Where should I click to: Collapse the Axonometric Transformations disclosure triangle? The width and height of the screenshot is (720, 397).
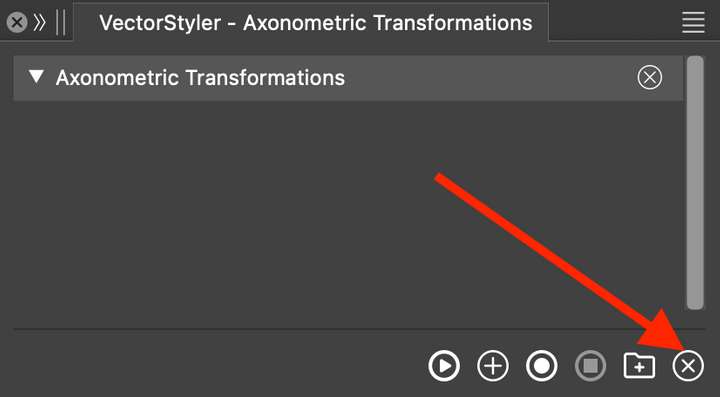pyautogui.click(x=36, y=77)
